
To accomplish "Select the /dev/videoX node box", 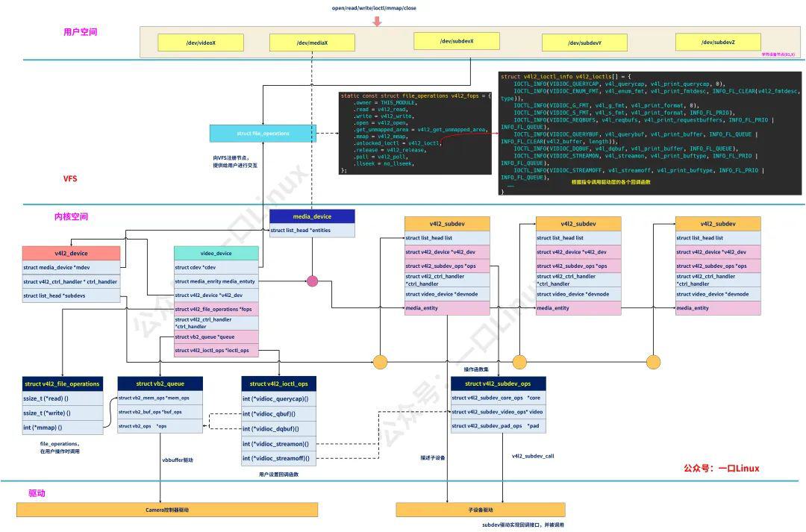I will pyautogui.click(x=201, y=43).
